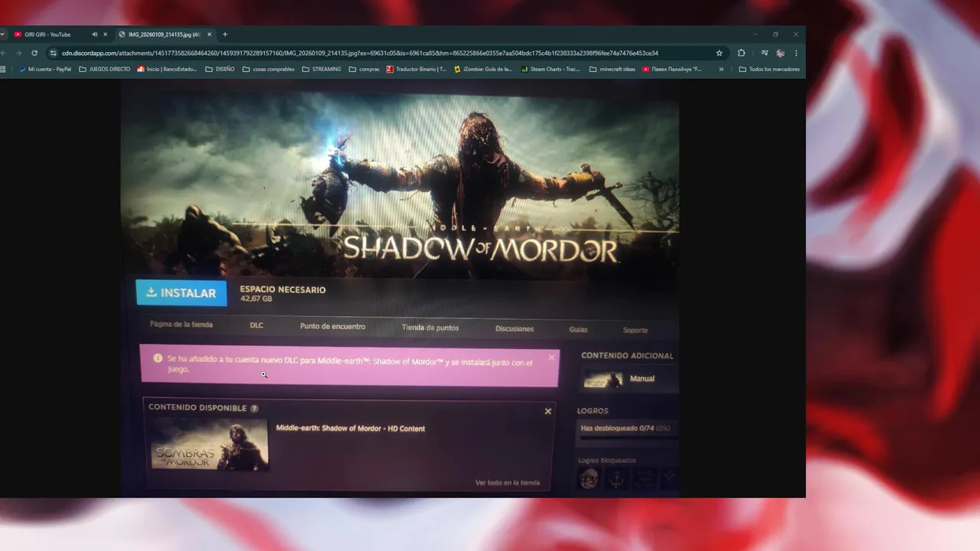The width and height of the screenshot is (980, 551).
Task: Minimize the Chrome window
Action: tap(755, 34)
